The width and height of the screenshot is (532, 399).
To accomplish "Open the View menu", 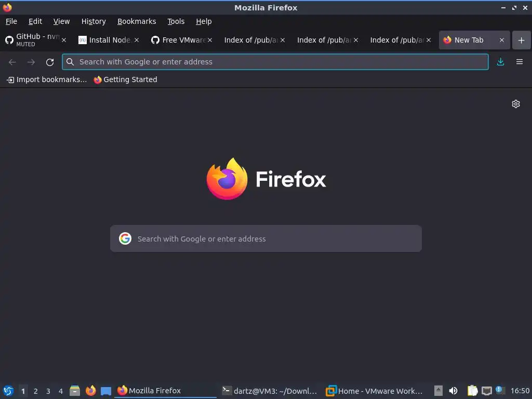I will coord(61,21).
